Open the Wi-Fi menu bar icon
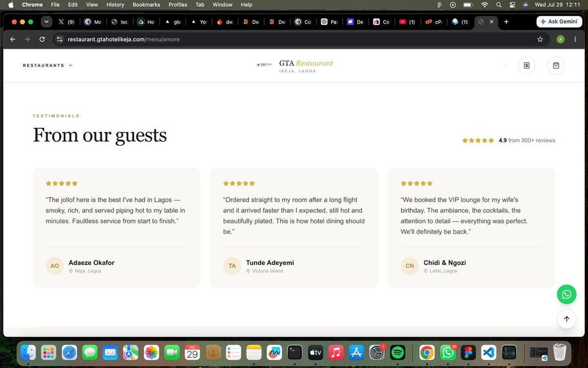 (x=485, y=4)
